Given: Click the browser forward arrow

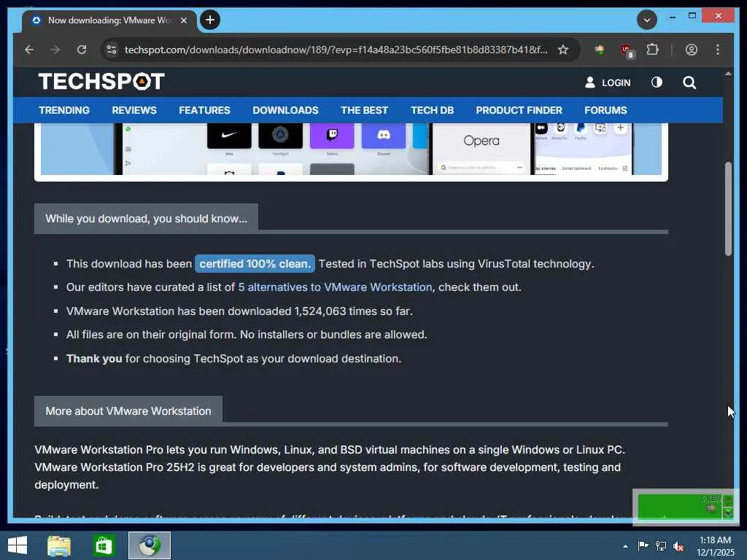Looking at the screenshot, I should 55,50.
